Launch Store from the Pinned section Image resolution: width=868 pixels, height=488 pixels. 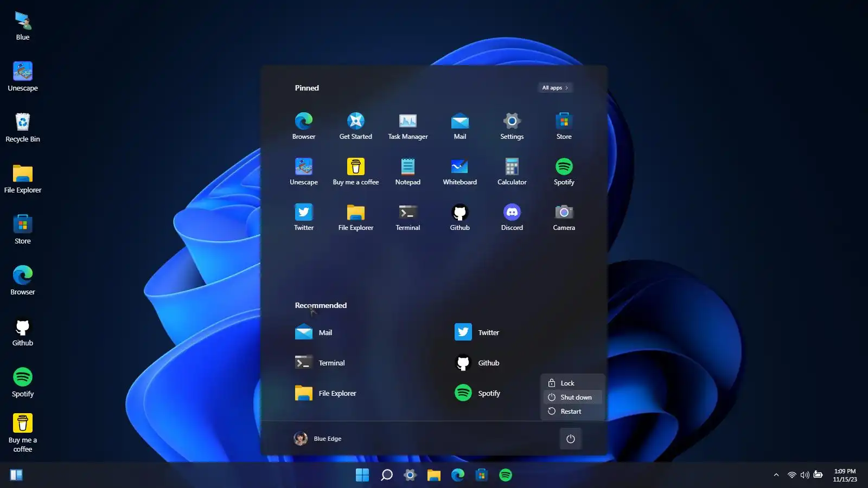564,126
